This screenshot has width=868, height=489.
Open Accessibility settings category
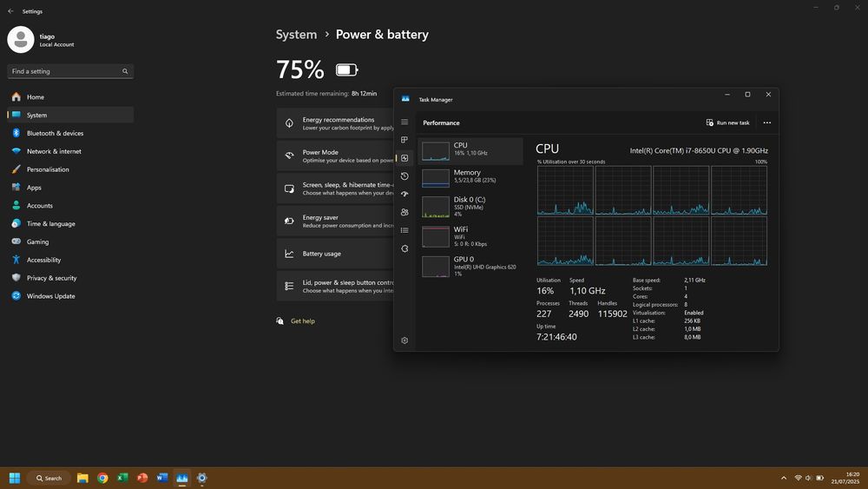tap(70, 260)
